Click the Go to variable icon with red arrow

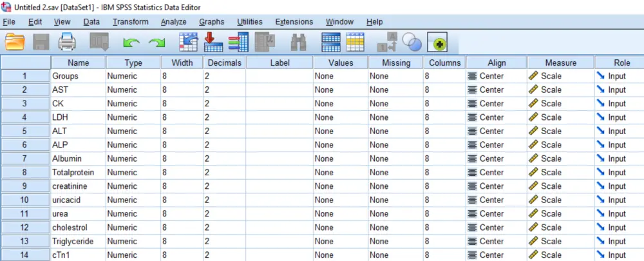tap(213, 42)
